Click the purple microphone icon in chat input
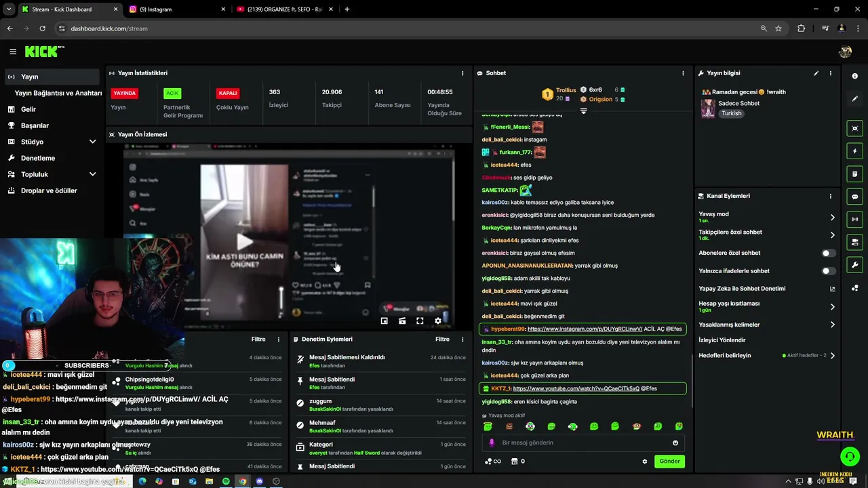This screenshot has width=868, height=488. pyautogui.click(x=492, y=443)
